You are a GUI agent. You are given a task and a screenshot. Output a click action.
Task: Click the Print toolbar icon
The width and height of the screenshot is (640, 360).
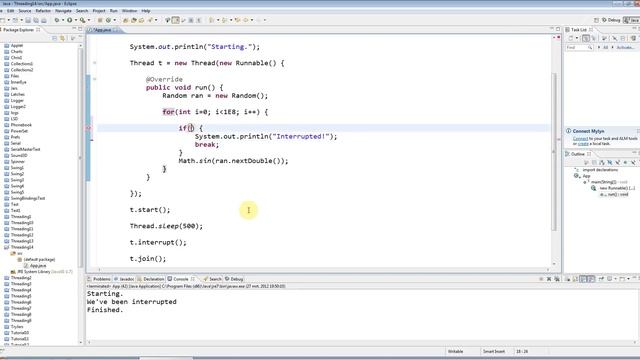click(x=44, y=20)
